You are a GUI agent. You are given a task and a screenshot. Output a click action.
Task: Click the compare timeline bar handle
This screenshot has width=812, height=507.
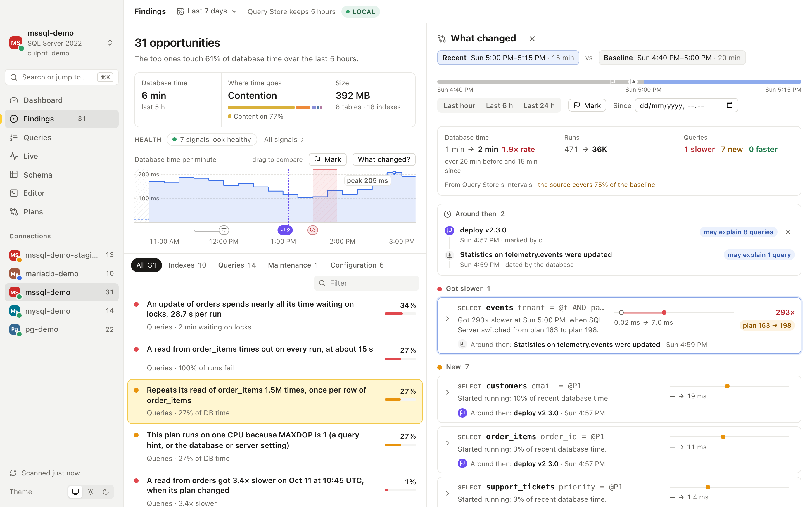pos(633,81)
